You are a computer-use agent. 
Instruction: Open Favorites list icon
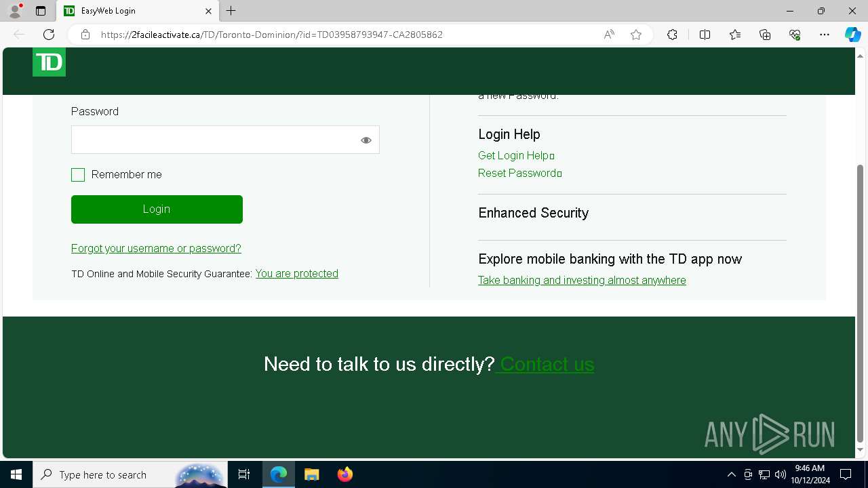pyautogui.click(x=735, y=35)
